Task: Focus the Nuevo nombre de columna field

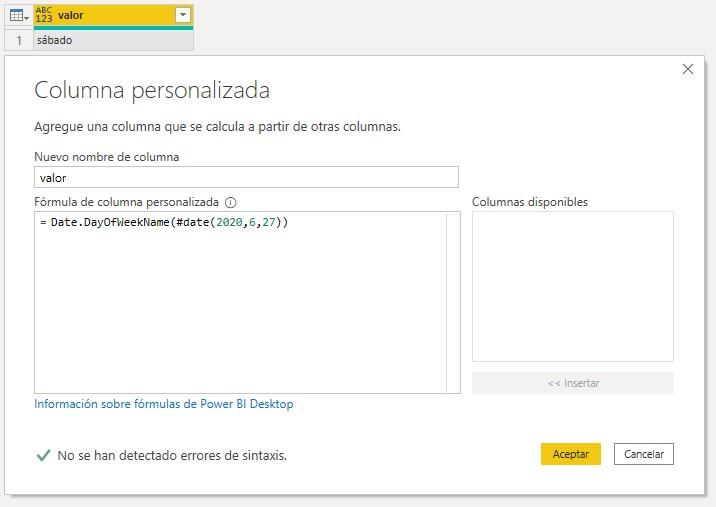Action: (246, 177)
